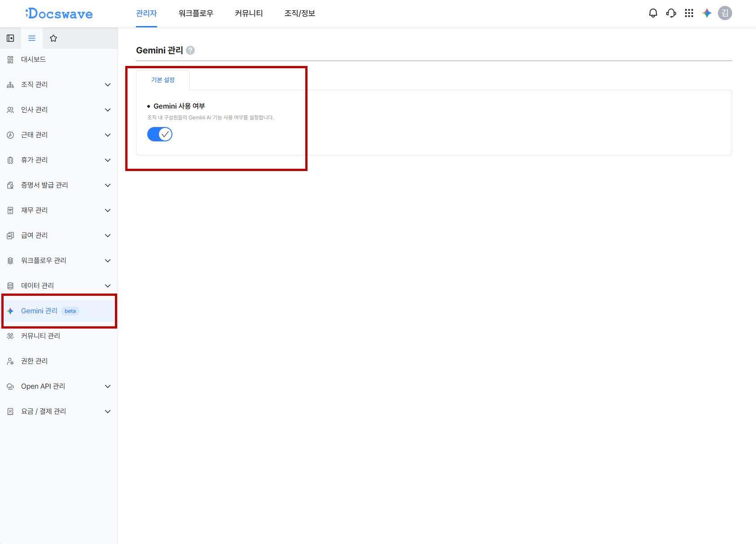Click the 급여 관리 payroll icon
This screenshot has height=544, width=756.
[10, 236]
